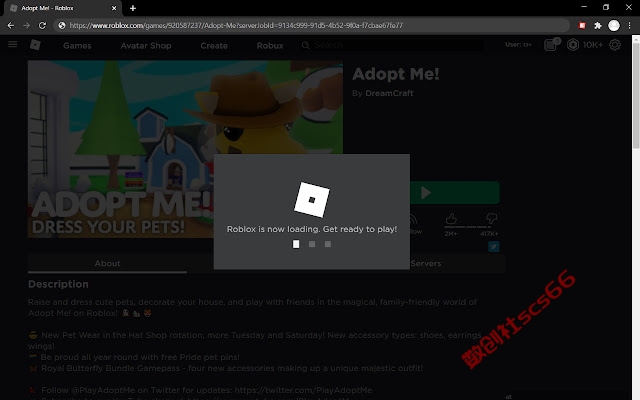
Task: Open the PlayAdoptMe Twitter link
Action: coord(303,390)
